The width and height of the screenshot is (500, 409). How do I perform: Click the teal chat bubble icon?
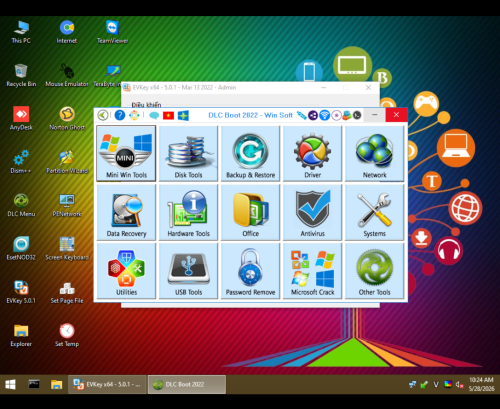[154, 116]
